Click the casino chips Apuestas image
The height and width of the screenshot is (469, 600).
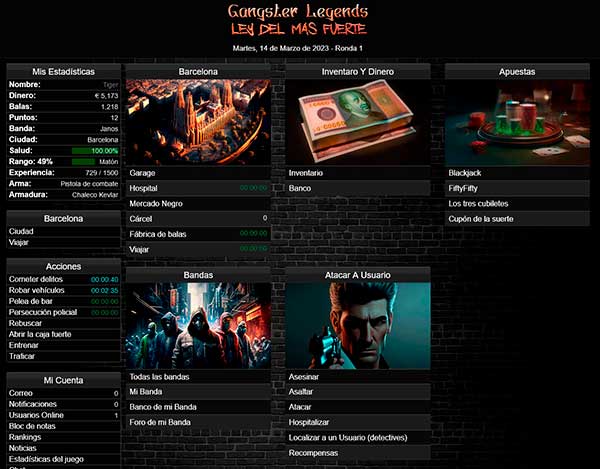click(517, 122)
